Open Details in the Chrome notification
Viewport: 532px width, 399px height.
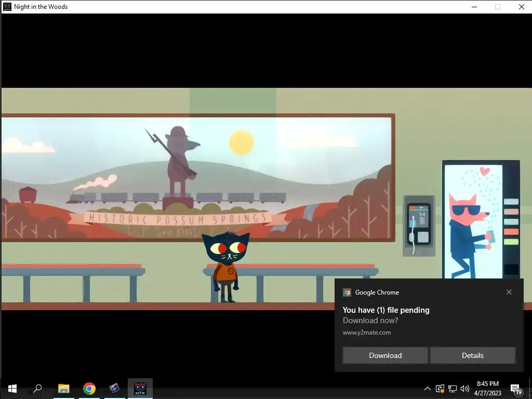point(473,355)
